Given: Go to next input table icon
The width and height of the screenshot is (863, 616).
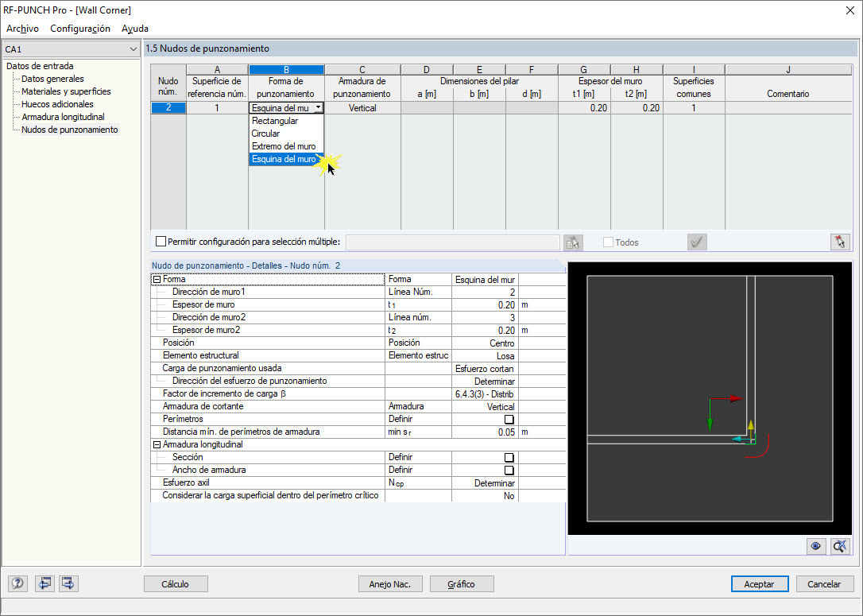Looking at the screenshot, I should coord(69,583).
